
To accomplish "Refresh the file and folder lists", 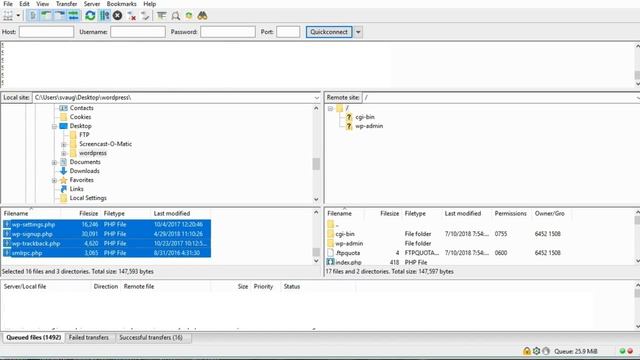I will tap(90, 16).
